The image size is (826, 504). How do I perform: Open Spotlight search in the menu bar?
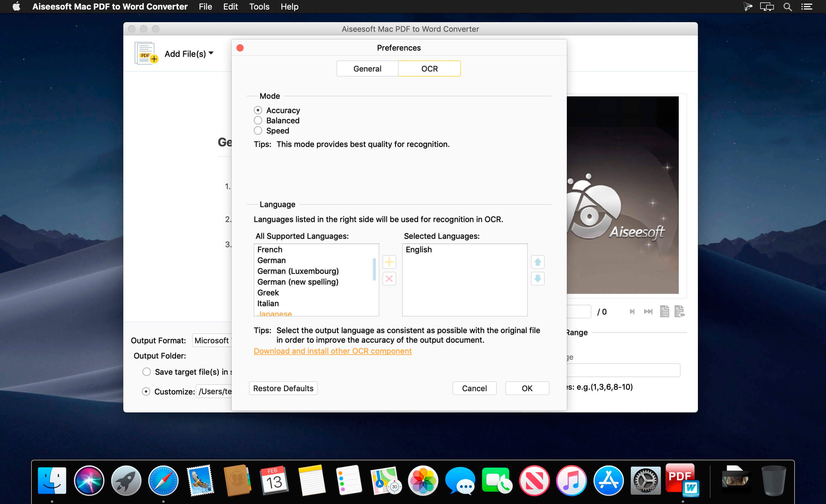pyautogui.click(x=787, y=7)
